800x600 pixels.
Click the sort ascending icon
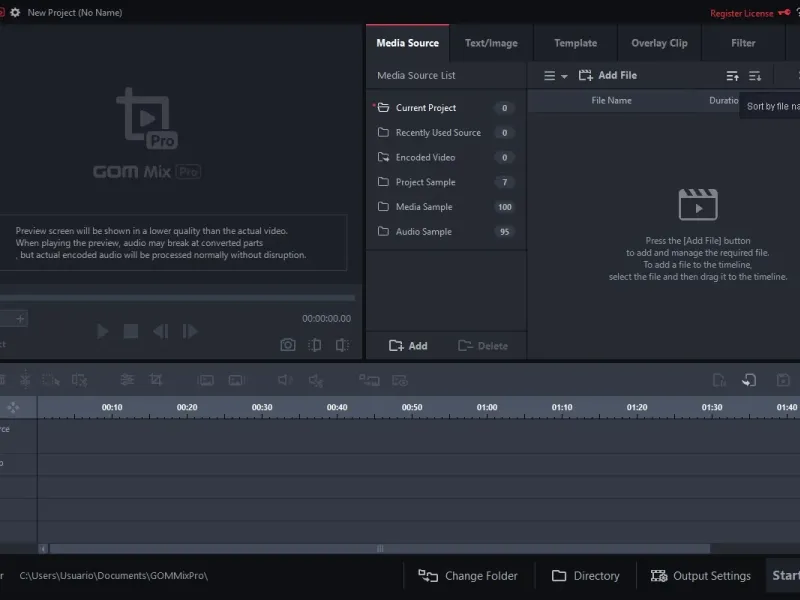point(732,76)
